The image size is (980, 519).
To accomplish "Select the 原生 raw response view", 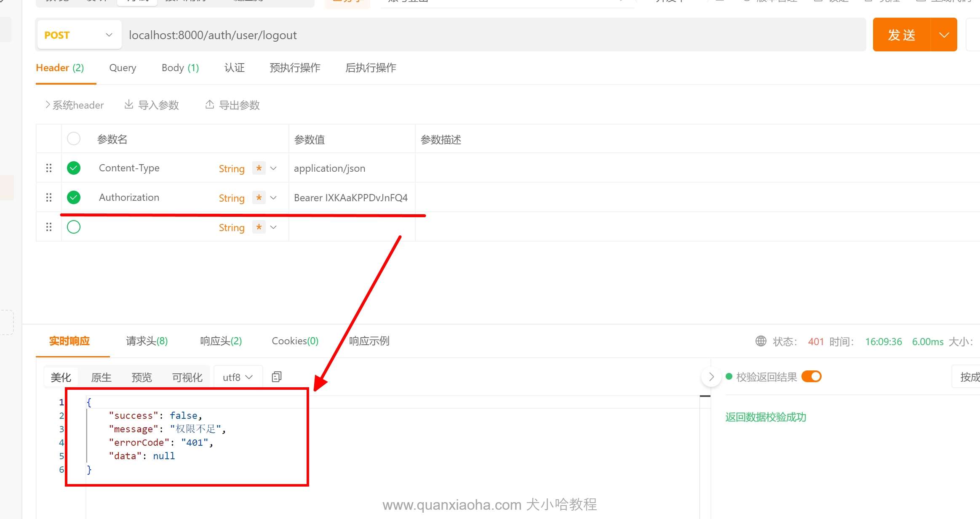I will tap(101, 377).
